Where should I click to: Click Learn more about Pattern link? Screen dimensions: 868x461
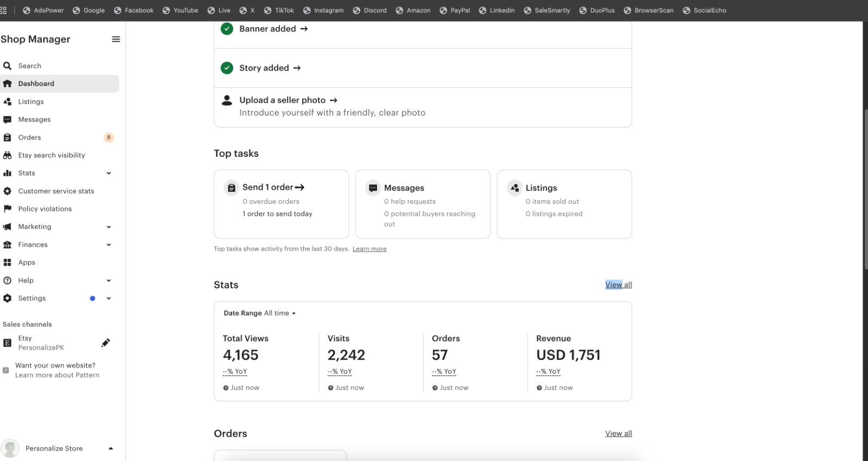coord(57,375)
